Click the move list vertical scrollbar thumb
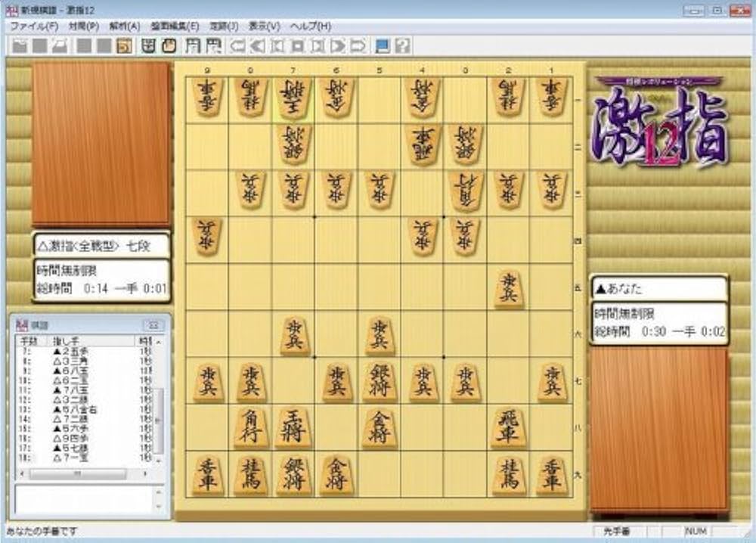Viewport: 756px width, 543px height. pos(159,420)
